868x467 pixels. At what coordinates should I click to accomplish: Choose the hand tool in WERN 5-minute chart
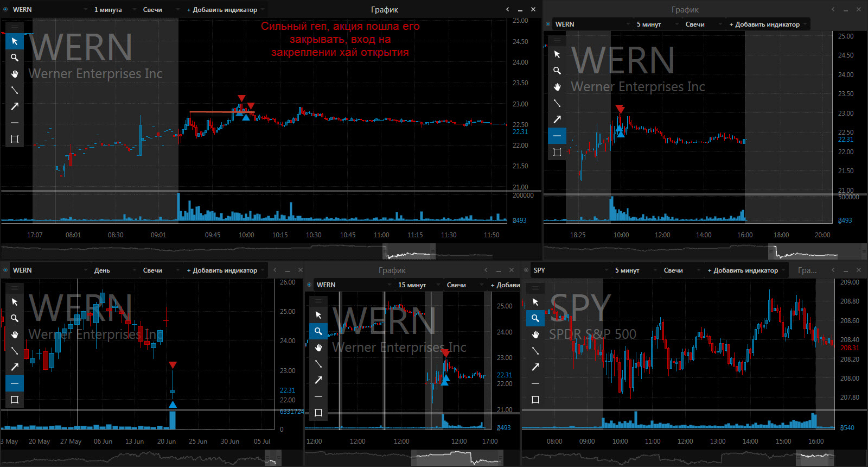point(557,87)
